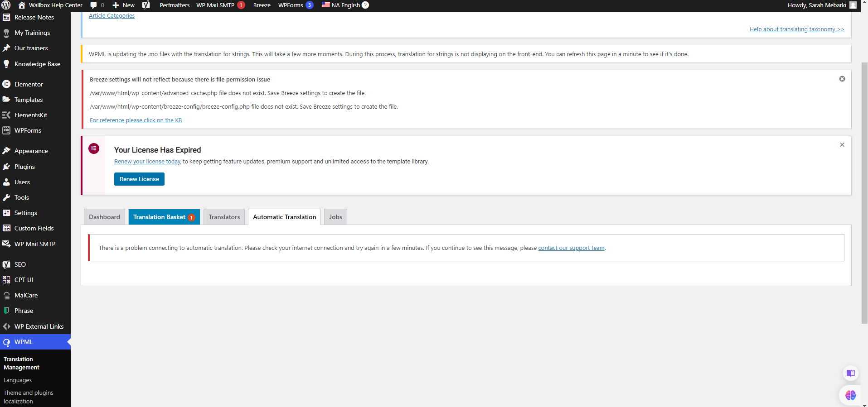
Task: Open Help about translating taxonomy link
Action: tap(797, 29)
